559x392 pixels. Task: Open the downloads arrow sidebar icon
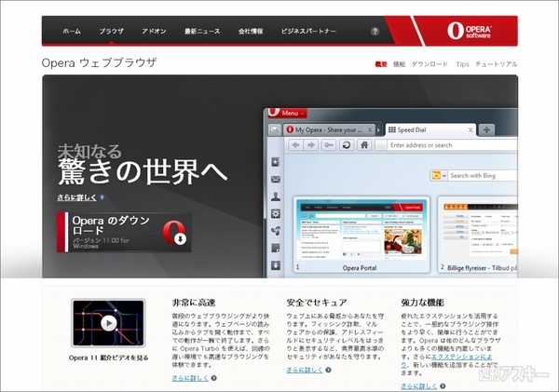(275, 265)
